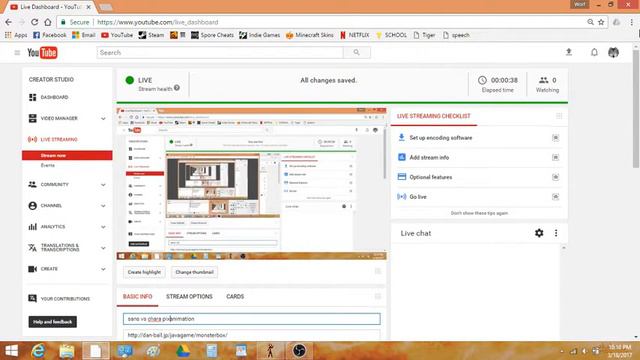Open the notifications bell

[x=594, y=52]
